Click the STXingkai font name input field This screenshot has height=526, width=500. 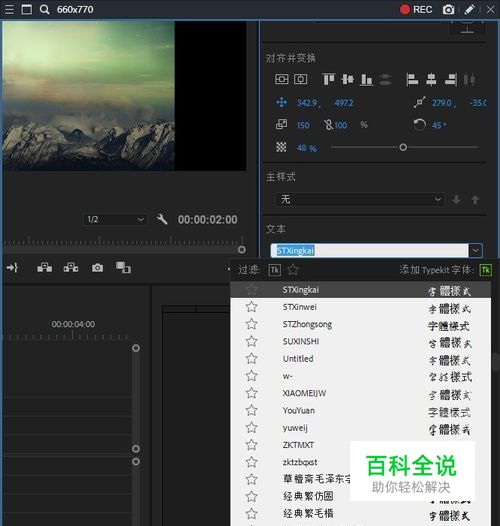click(369, 251)
